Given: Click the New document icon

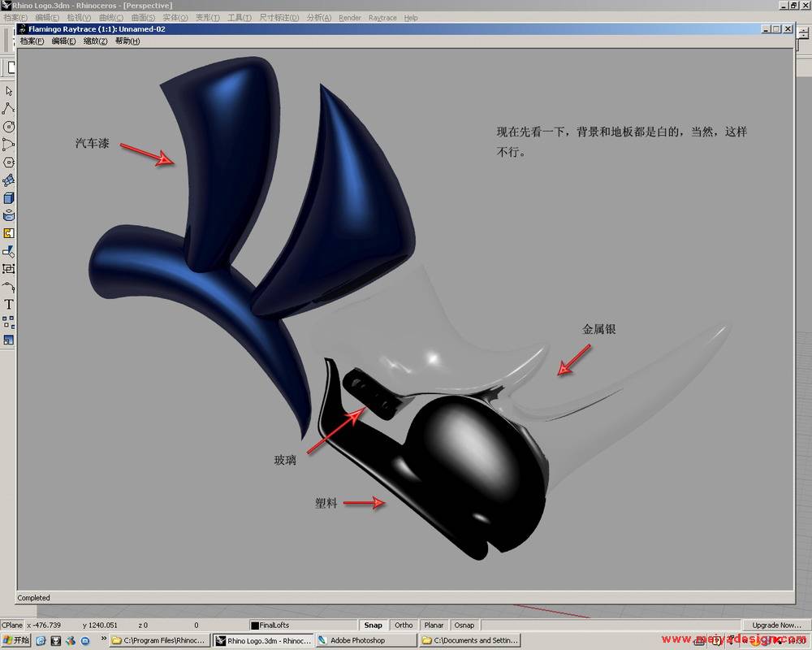Looking at the screenshot, I should (11, 67).
